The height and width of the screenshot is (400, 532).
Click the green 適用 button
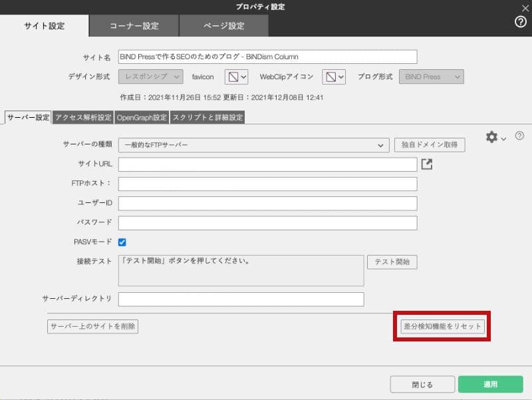tap(490, 384)
